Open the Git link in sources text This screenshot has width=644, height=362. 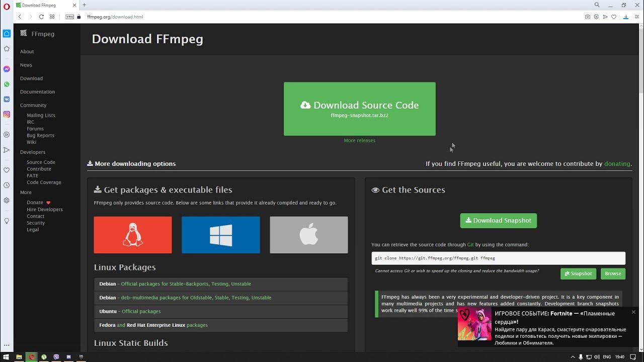coord(470,244)
